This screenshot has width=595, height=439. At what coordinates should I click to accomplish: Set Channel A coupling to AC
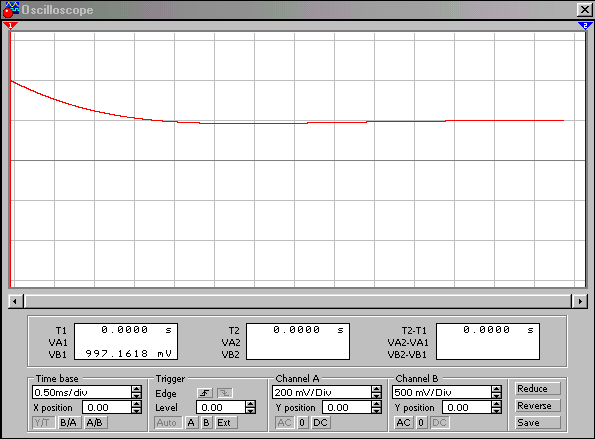point(285,422)
